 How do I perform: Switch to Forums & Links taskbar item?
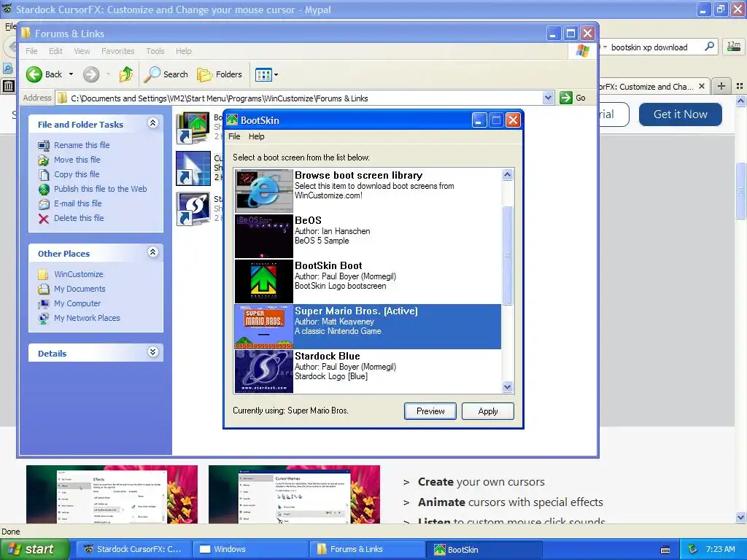(x=367, y=549)
